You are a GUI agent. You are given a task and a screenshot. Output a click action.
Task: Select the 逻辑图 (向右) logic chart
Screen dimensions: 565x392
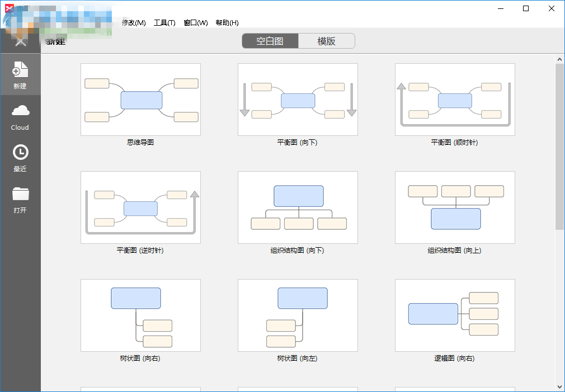455,315
